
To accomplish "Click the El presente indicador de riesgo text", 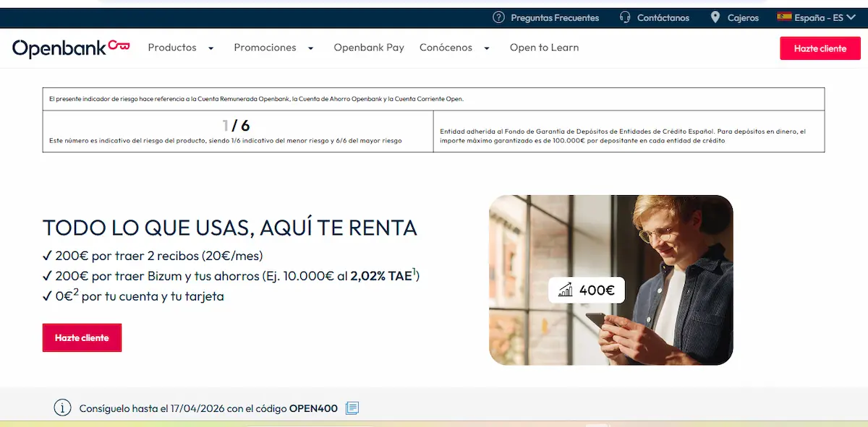I will point(256,98).
